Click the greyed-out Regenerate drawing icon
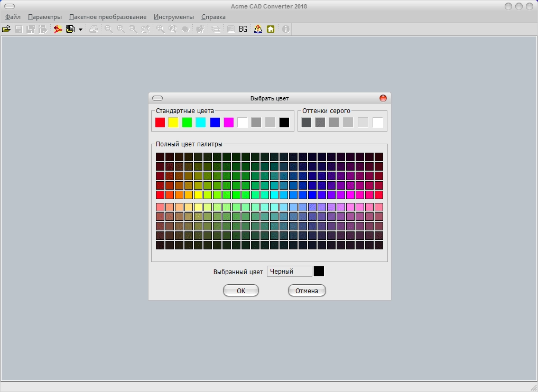 pyautogui.click(x=200, y=29)
